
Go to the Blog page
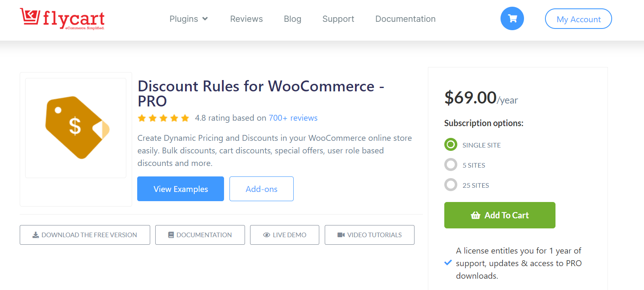pyautogui.click(x=292, y=19)
